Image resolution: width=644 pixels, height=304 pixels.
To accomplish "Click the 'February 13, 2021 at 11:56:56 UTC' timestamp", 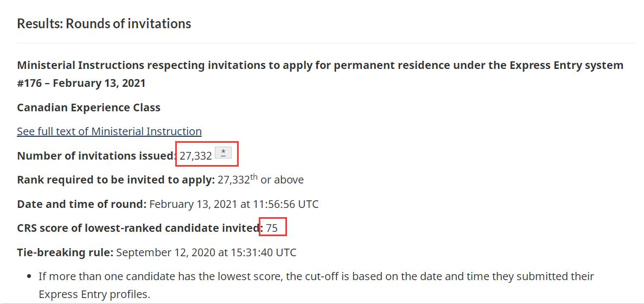I will point(234,204).
